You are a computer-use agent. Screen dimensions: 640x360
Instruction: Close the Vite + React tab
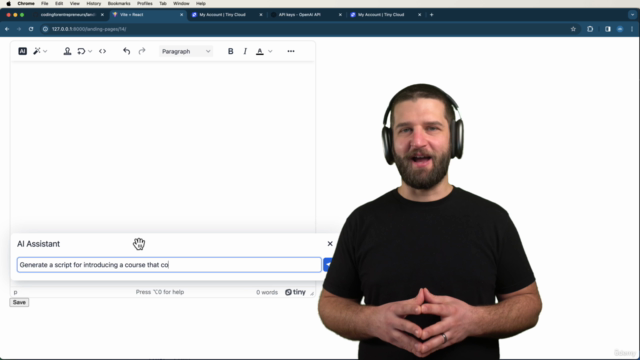[182, 15]
